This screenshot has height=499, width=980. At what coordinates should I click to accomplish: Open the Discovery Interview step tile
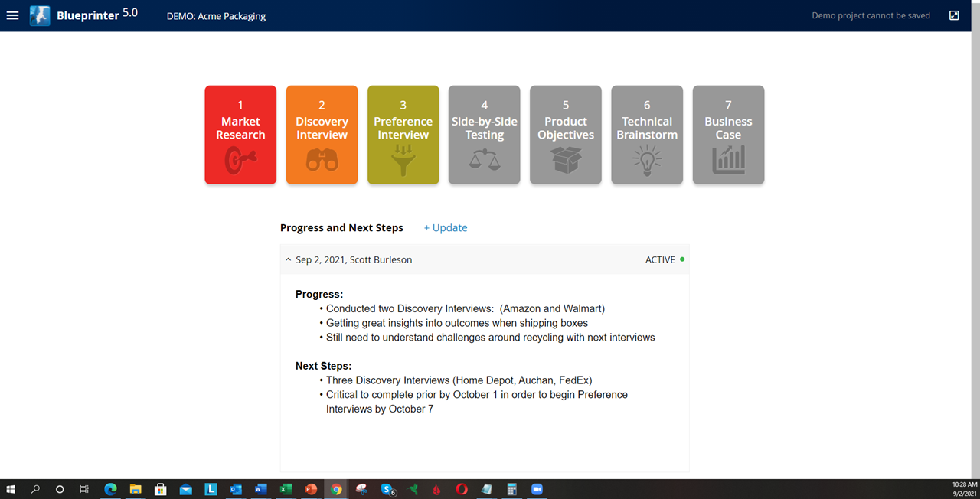322,135
